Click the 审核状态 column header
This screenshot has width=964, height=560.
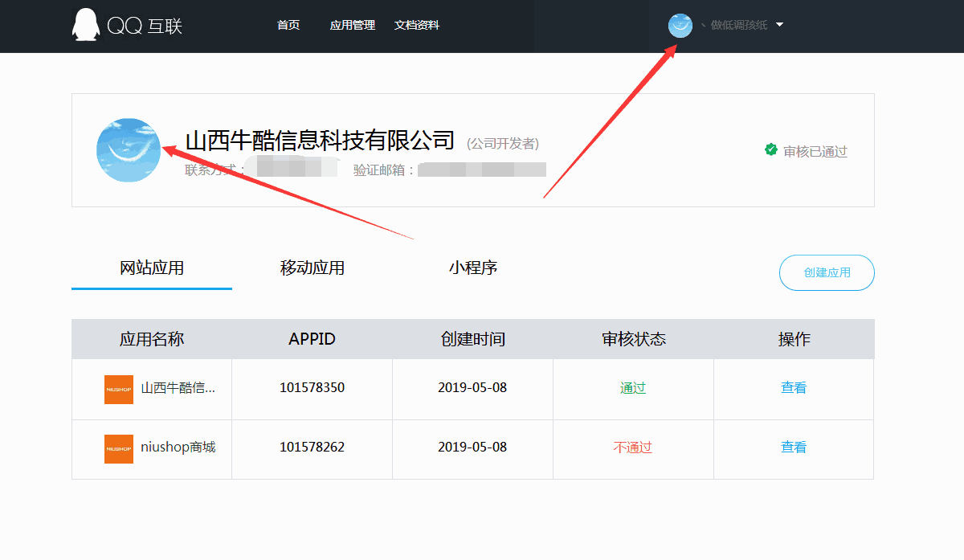point(634,339)
